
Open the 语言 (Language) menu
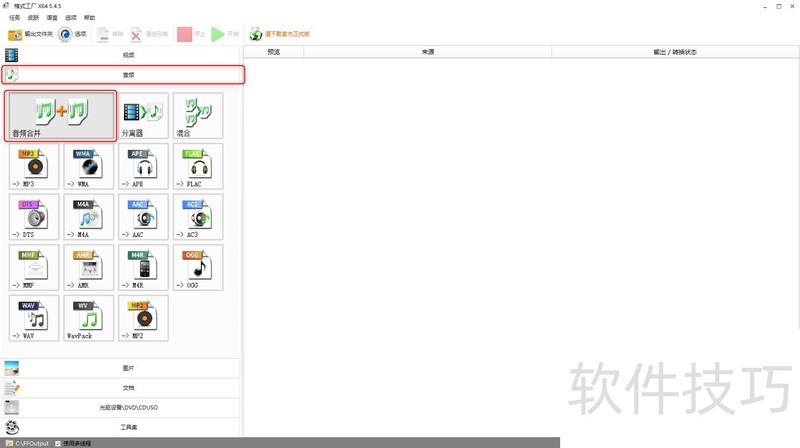click(x=52, y=17)
